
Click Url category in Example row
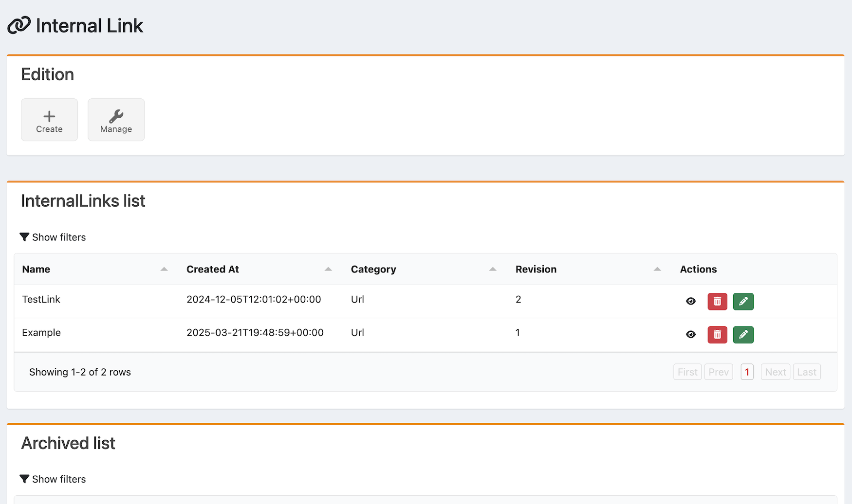coord(357,333)
